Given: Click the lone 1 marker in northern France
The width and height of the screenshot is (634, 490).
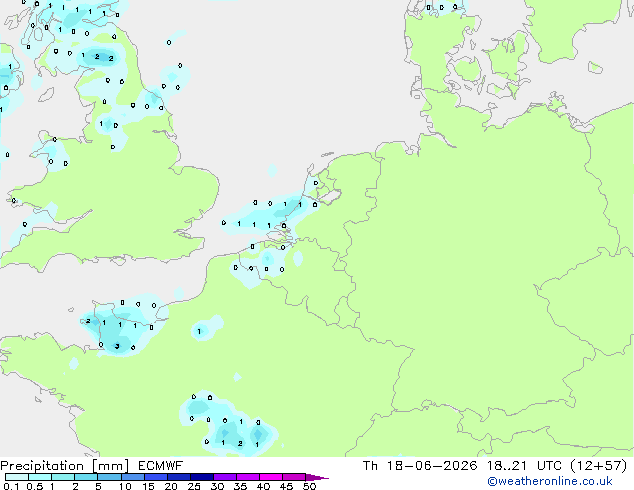Looking at the screenshot, I should pos(199,332).
